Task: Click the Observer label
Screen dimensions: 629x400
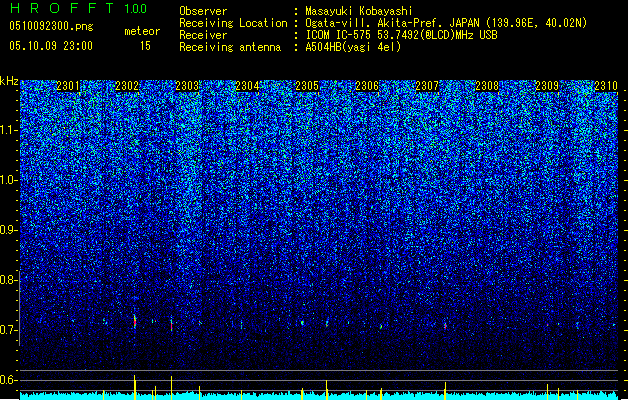Action: click(203, 11)
